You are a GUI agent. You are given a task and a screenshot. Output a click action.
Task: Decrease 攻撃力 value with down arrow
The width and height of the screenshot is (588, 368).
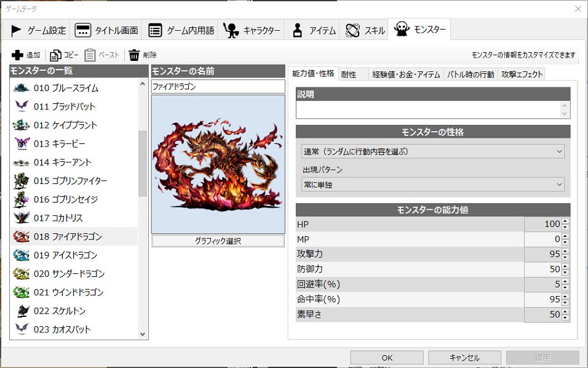(565, 257)
